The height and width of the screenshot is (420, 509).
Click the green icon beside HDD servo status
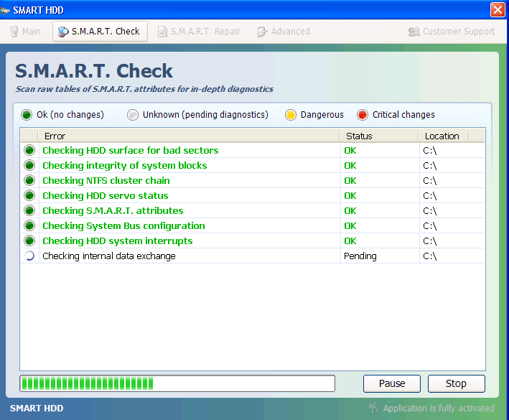tap(29, 196)
